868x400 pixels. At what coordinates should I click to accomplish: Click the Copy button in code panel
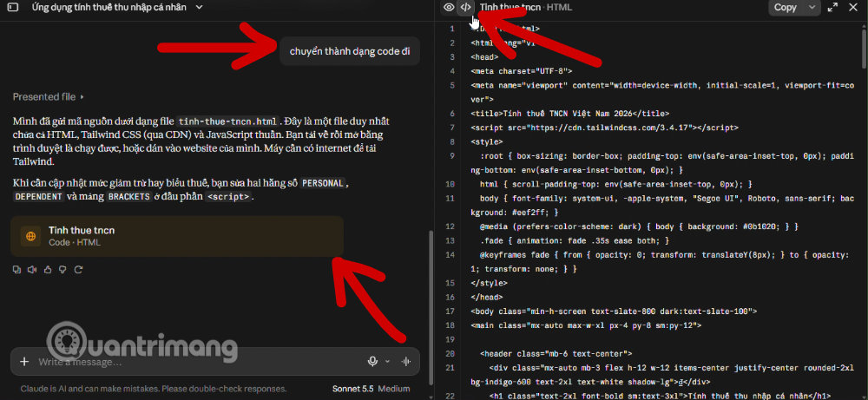(785, 7)
